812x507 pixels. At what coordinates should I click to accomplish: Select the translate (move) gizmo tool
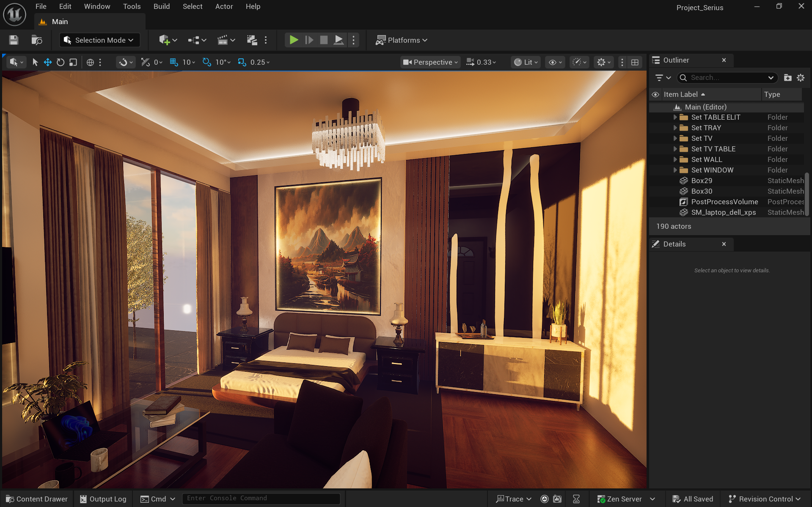point(48,62)
